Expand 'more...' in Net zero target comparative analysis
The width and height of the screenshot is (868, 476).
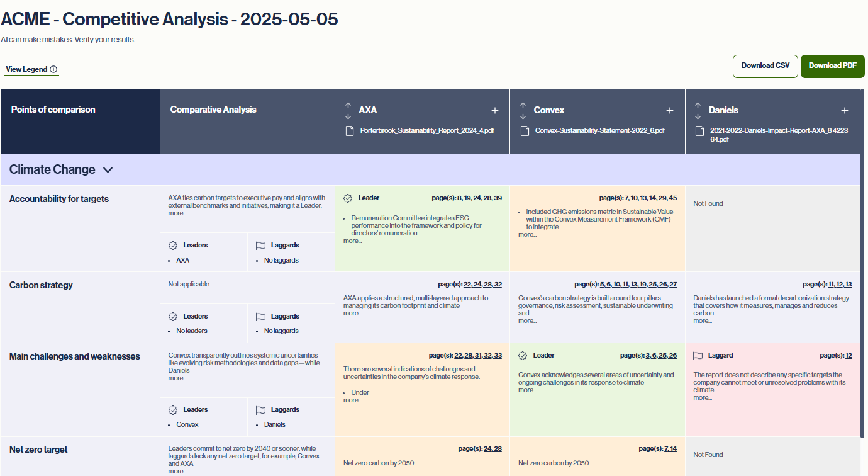(177, 471)
